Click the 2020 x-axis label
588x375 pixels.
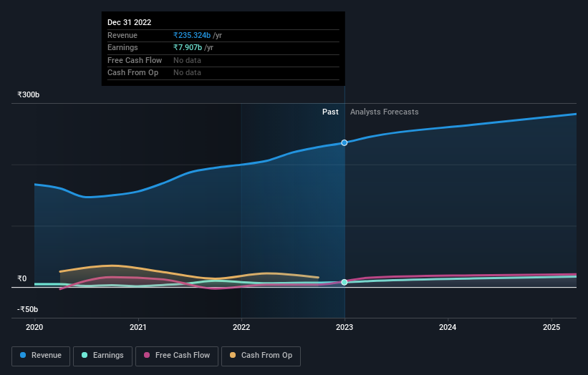tap(34, 327)
